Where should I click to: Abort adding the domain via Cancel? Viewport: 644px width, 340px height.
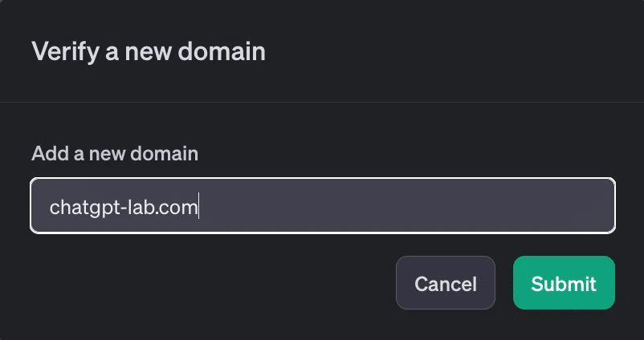tap(445, 283)
